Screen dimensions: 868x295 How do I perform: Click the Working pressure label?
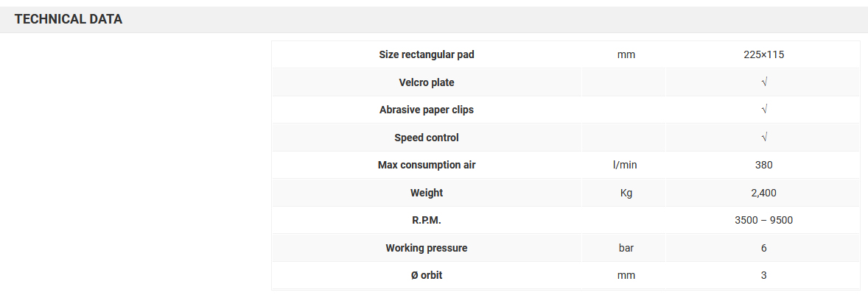tap(427, 248)
